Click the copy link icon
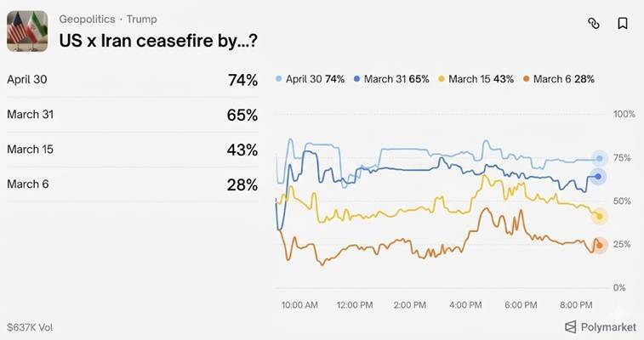The width and height of the screenshot is (644, 340). tap(594, 24)
